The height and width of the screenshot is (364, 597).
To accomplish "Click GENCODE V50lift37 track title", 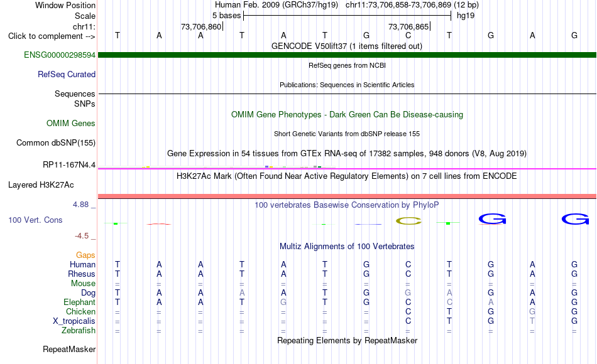I will (346, 46).
